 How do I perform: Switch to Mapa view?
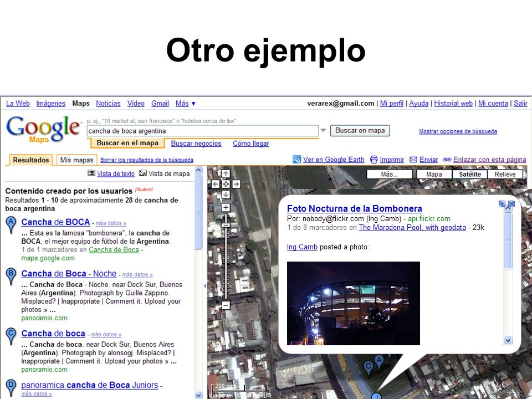pos(434,174)
